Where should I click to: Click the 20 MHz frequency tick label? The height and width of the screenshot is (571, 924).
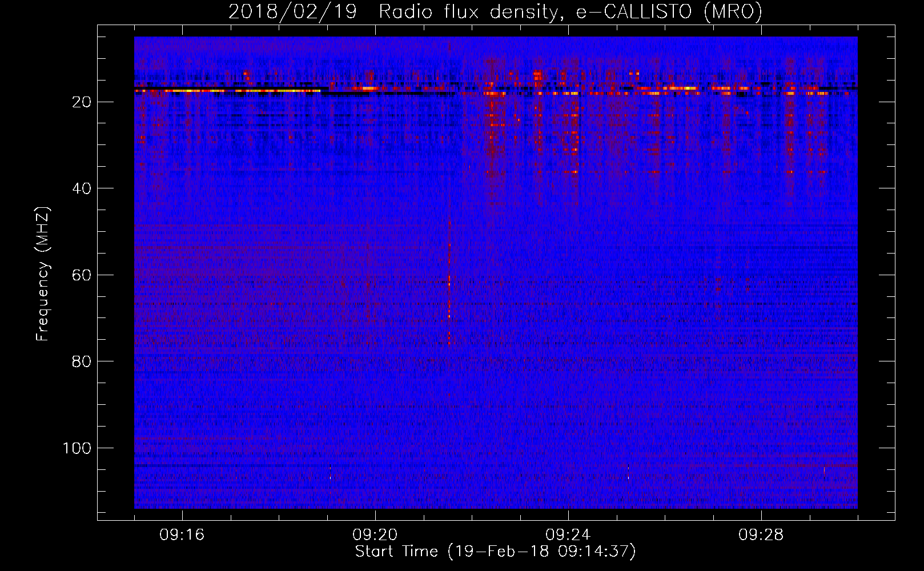click(82, 102)
